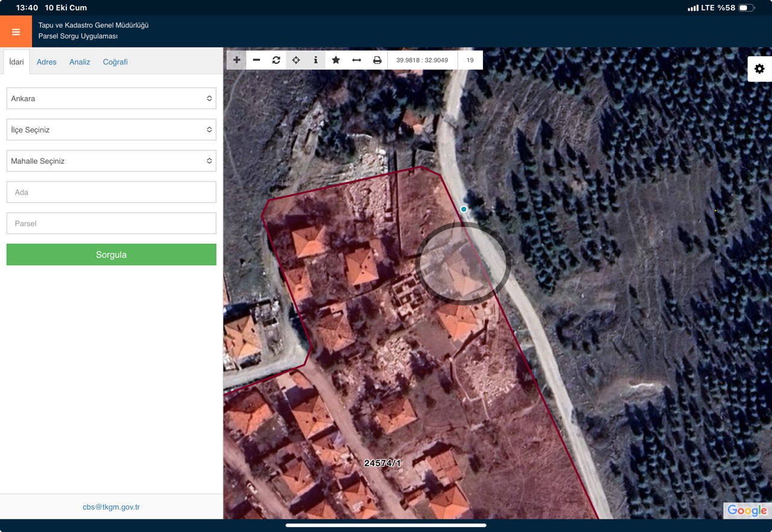This screenshot has height=532, width=772.
Task: Click the refresh map icon
Action: (276, 60)
